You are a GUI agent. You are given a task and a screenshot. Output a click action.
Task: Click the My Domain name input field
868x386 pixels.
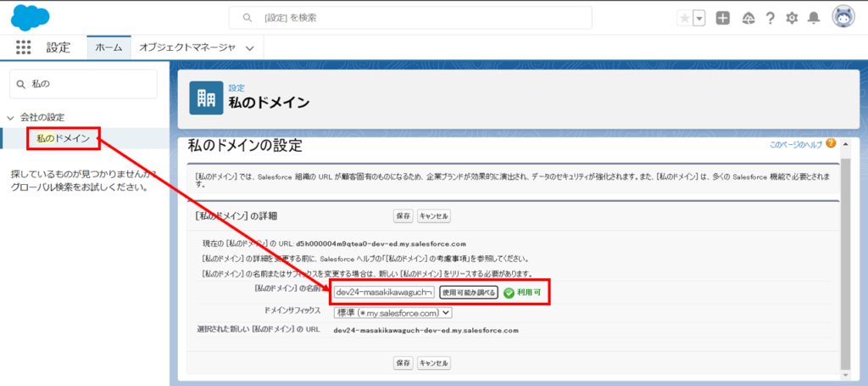(384, 292)
